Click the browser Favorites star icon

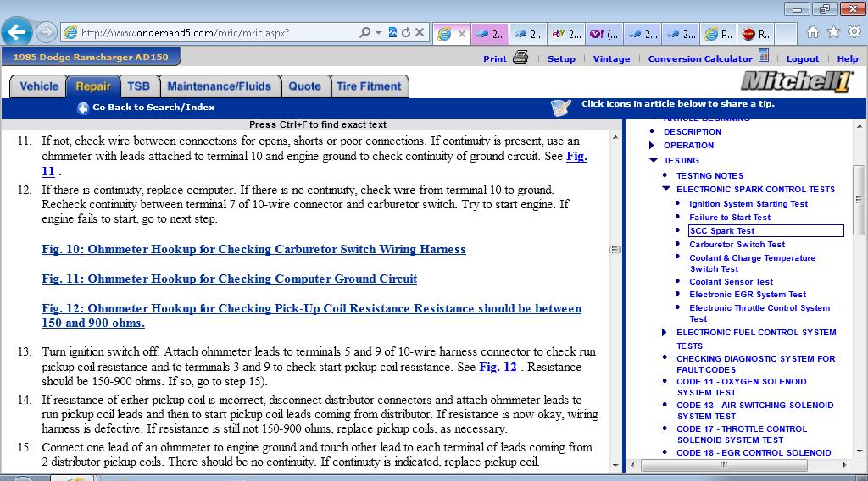[x=833, y=32]
